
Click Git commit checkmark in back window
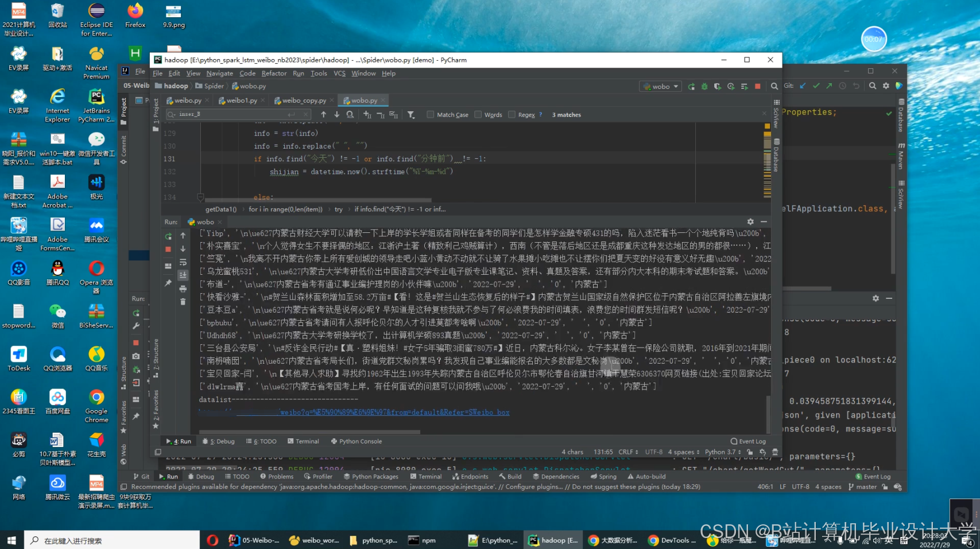pyautogui.click(x=816, y=86)
